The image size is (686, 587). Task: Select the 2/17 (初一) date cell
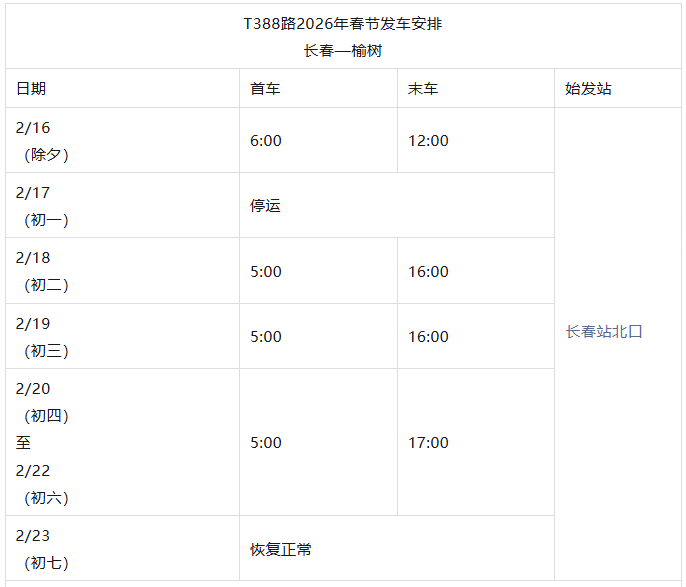[x=42, y=206]
